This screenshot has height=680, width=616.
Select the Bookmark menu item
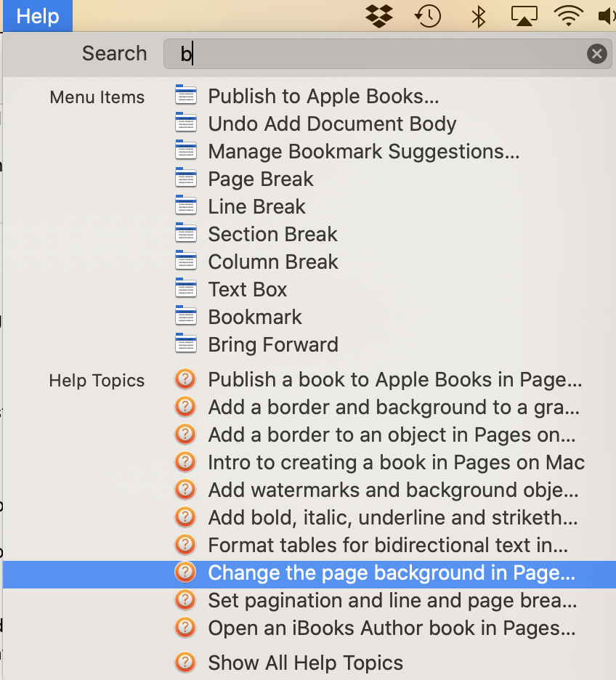pos(255,317)
